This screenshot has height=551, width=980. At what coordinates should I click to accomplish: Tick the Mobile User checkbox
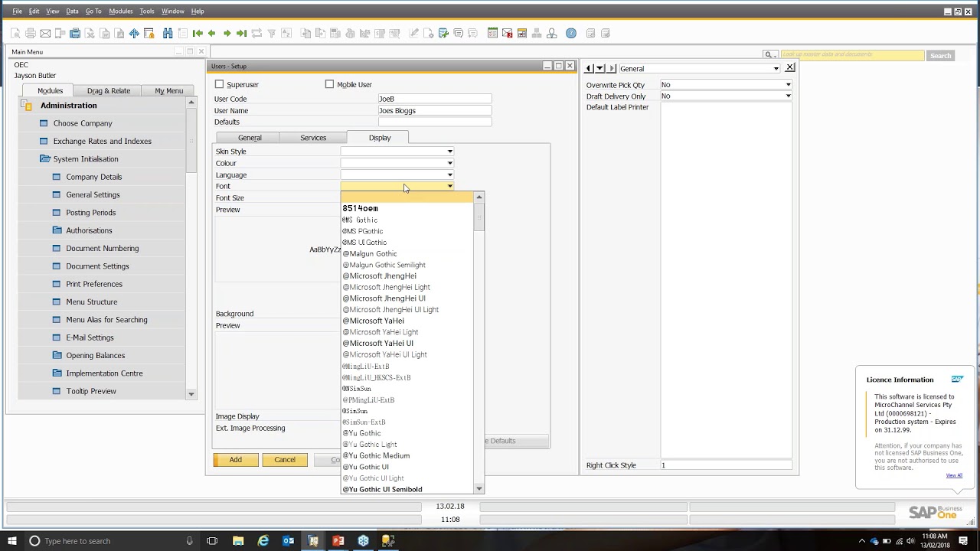click(x=330, y=84)
